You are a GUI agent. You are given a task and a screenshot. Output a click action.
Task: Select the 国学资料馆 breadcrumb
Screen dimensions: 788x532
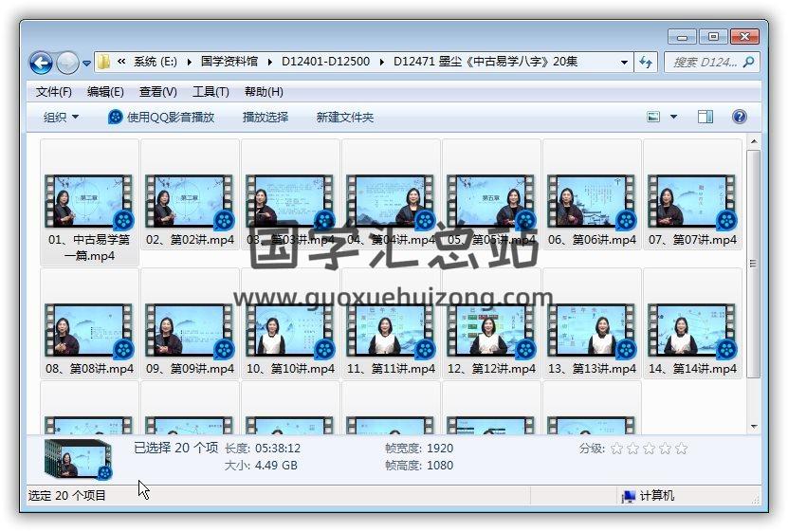229,62
